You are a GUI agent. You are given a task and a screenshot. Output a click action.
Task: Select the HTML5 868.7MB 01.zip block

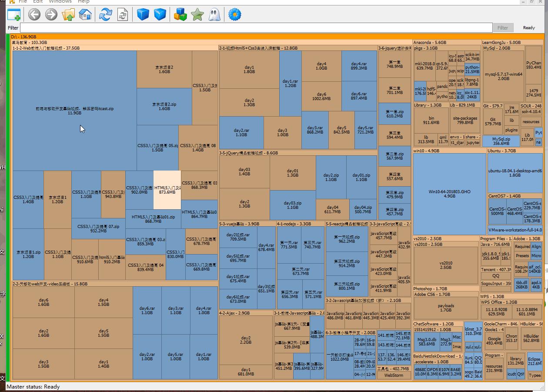click(x=153, y=219)
